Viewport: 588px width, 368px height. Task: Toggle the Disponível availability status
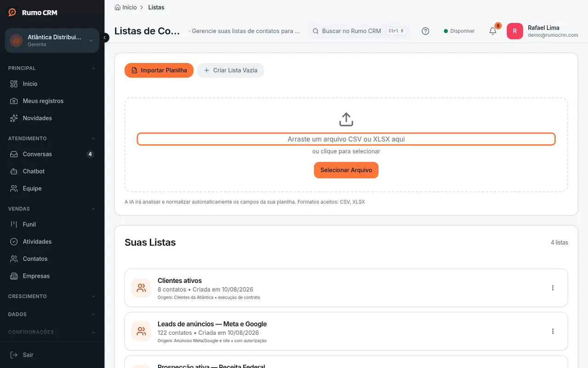(x=459, y=31)
